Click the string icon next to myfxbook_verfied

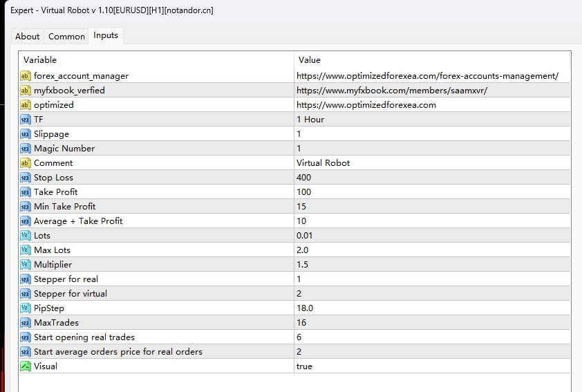(25, 91)
